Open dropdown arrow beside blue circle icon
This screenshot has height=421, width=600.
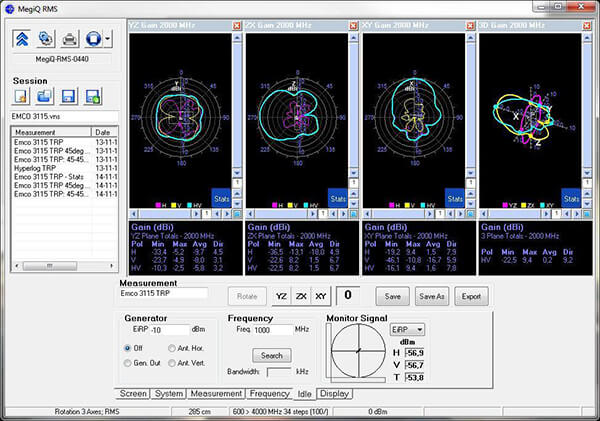click(106, 39)
